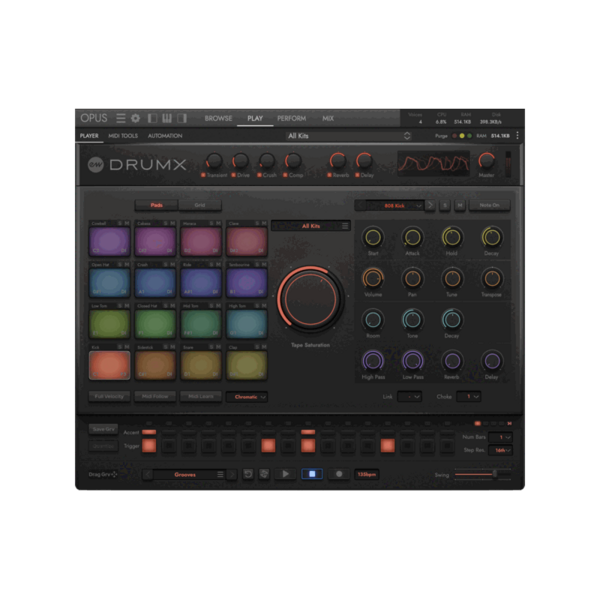
Task: Switch to the PERFORM tab
Action: click(x=292, y=119)
